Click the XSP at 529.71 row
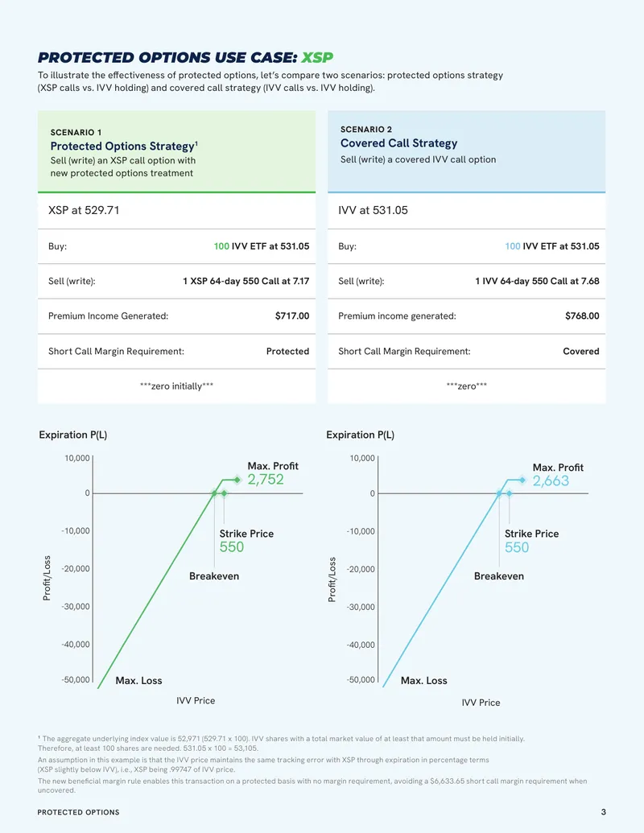 pos(176,210)
